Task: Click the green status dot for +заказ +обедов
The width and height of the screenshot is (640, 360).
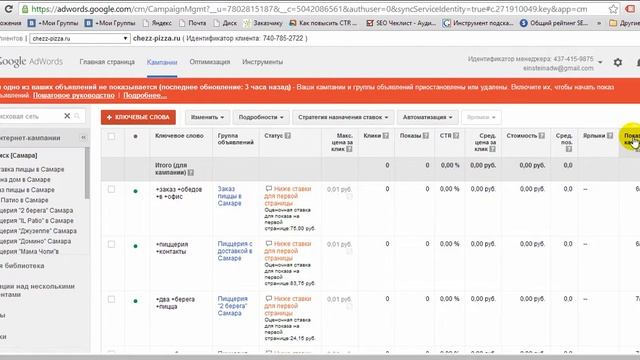Action: [x=136, y=191]
